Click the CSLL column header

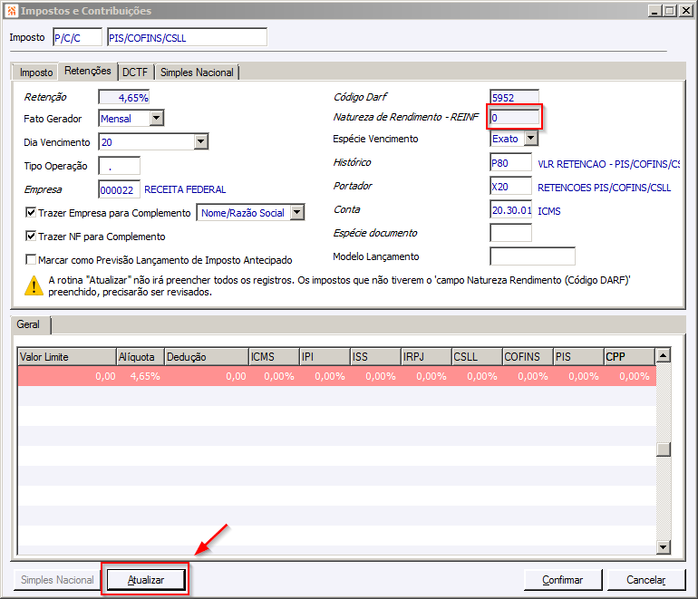tap(477, 357)
